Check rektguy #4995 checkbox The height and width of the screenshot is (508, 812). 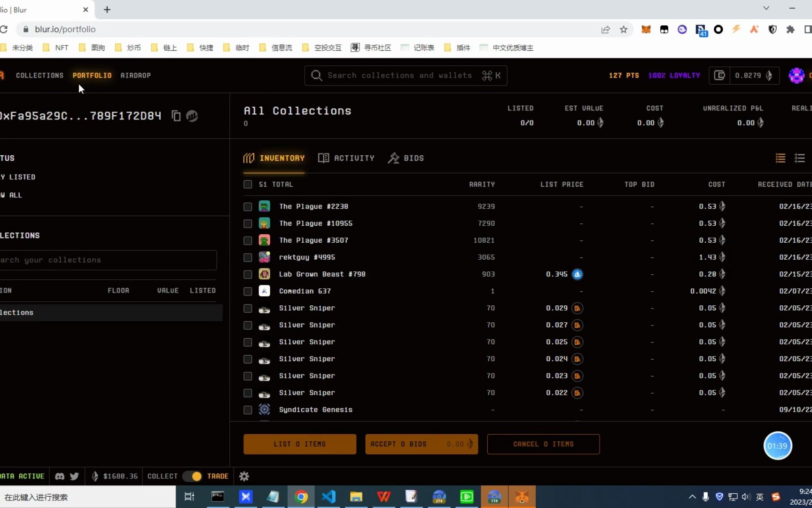pos(248,257)
